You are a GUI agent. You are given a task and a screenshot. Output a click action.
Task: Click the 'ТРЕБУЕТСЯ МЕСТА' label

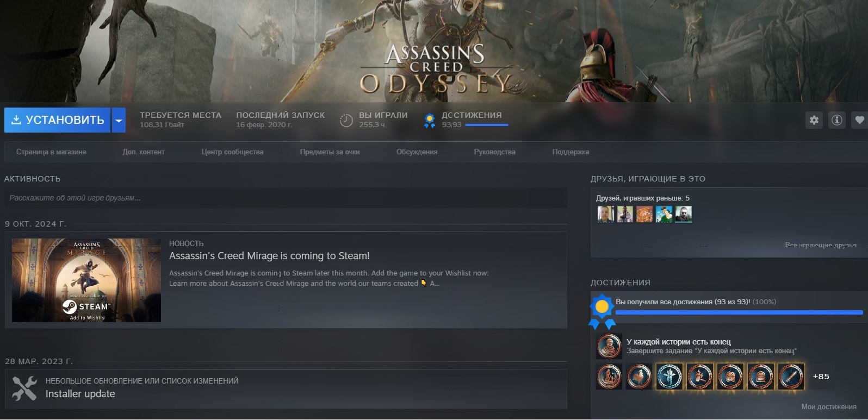(181, 115)
